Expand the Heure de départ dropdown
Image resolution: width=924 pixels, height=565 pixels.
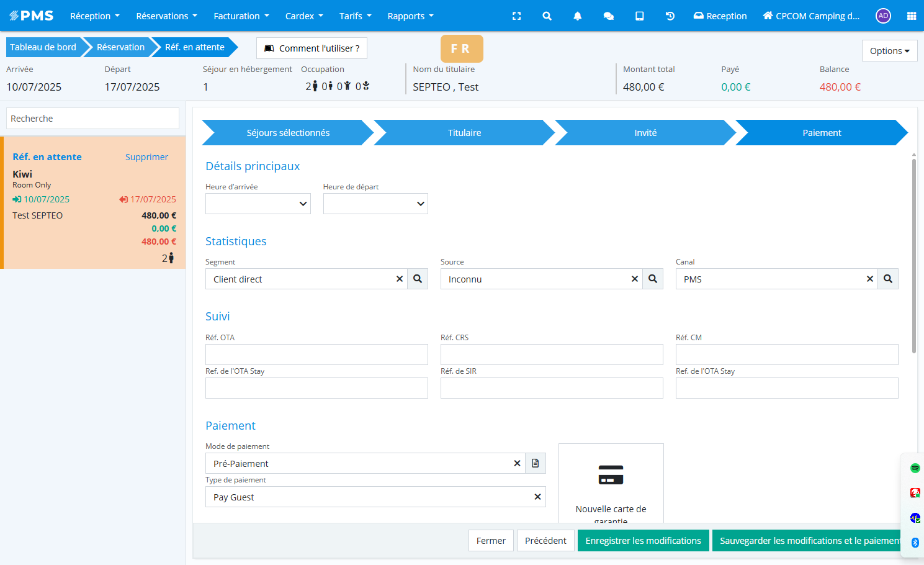[x=375, y=204]
